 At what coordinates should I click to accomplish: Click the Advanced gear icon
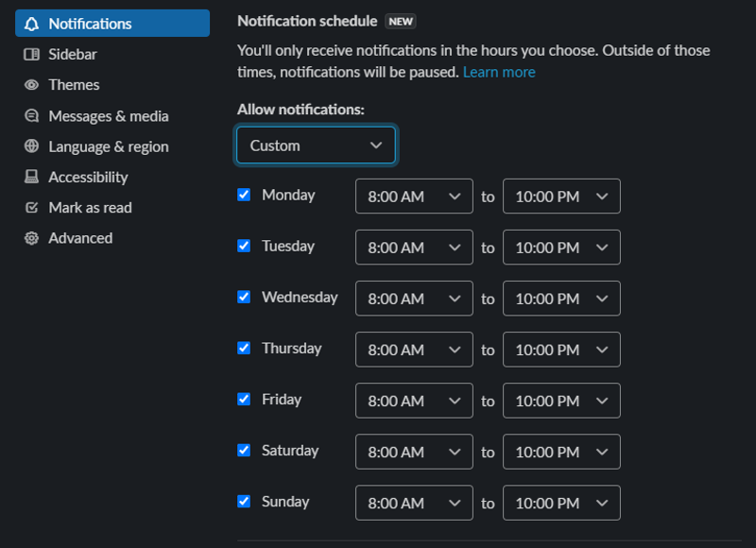(32, 238)
